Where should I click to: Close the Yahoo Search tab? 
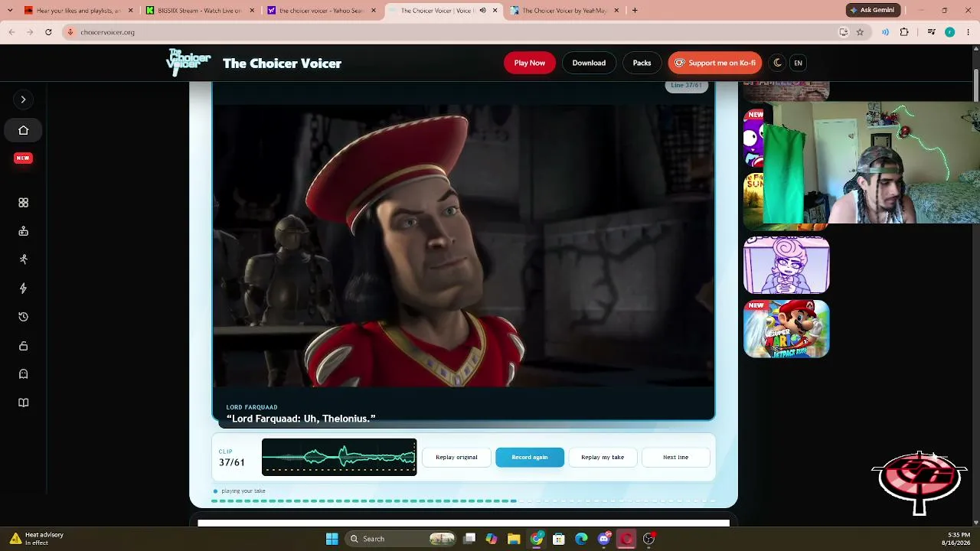point(374,11)
